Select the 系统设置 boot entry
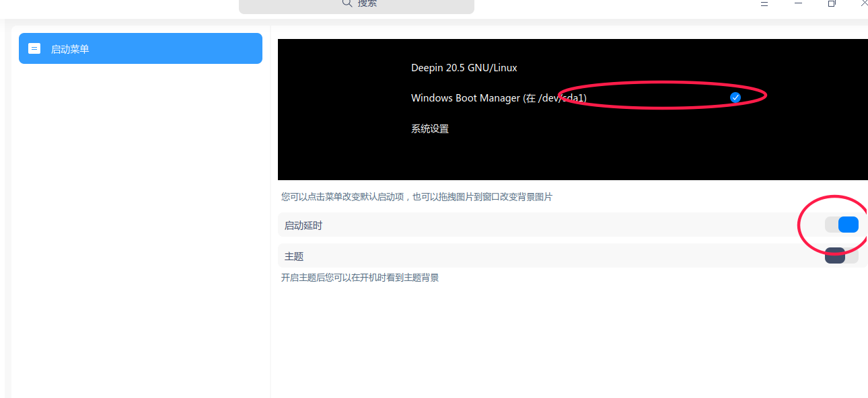 tap(430, 128)
